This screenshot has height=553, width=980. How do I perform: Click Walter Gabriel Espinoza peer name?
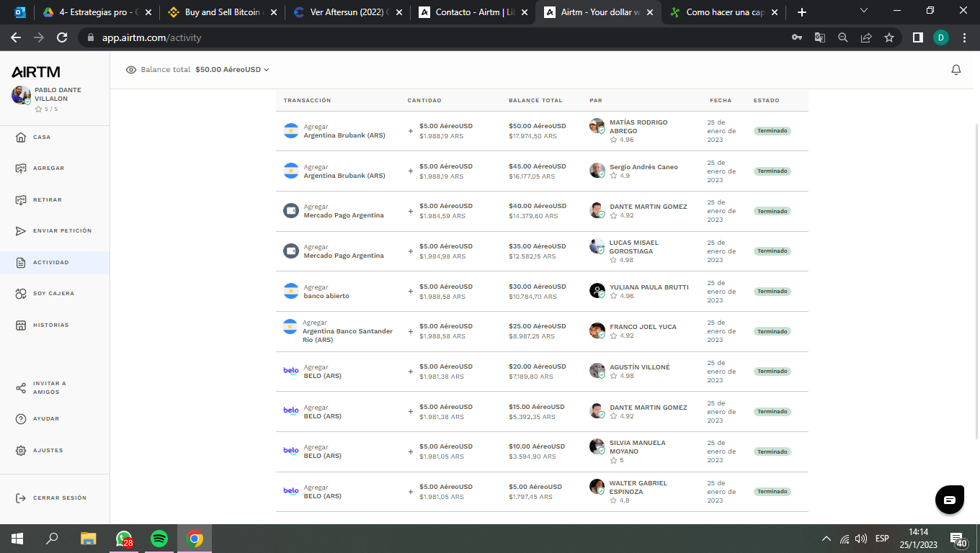click(x=638, y=487)
